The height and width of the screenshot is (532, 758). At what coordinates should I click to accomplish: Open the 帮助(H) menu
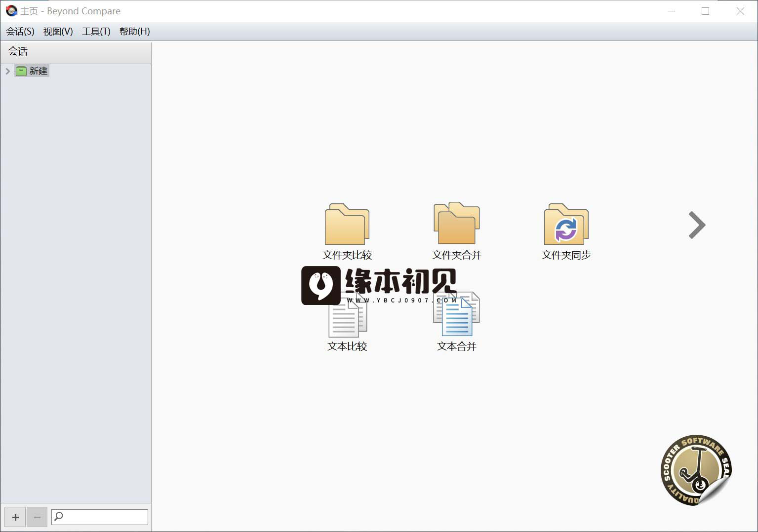tap(135, 32)
